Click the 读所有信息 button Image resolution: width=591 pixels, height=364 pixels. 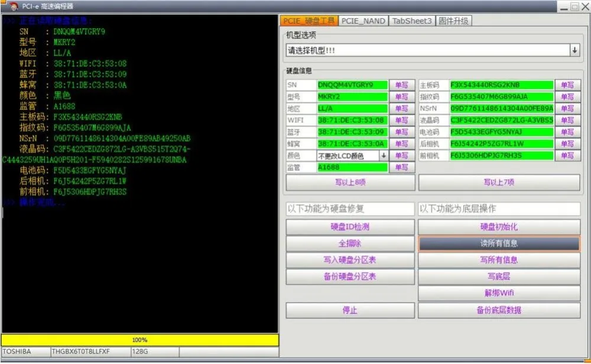pos(499,243)
